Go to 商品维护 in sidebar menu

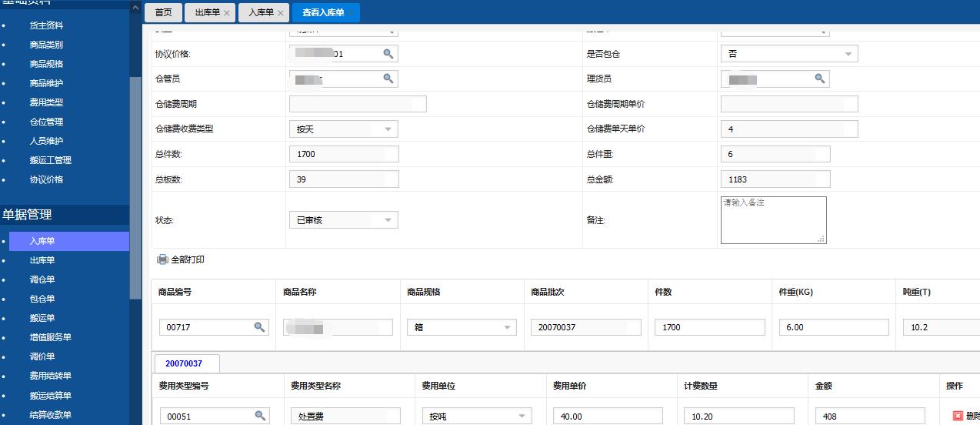point(46,83)
